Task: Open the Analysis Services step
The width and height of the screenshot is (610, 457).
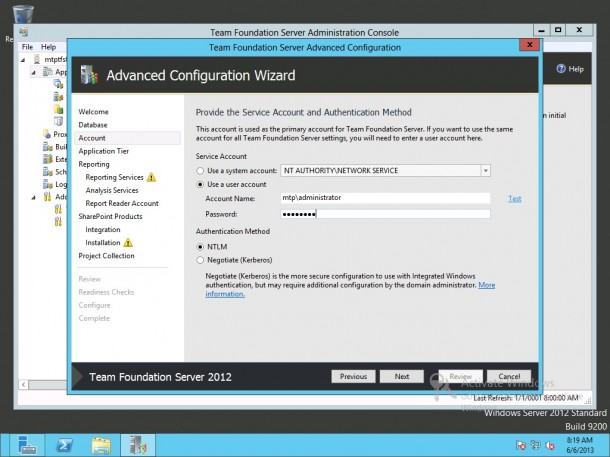Action: (x=112, y=191)
